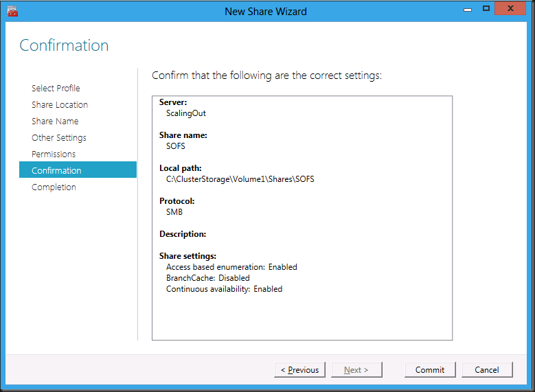Close the wizard with the red X

point(510,8)
